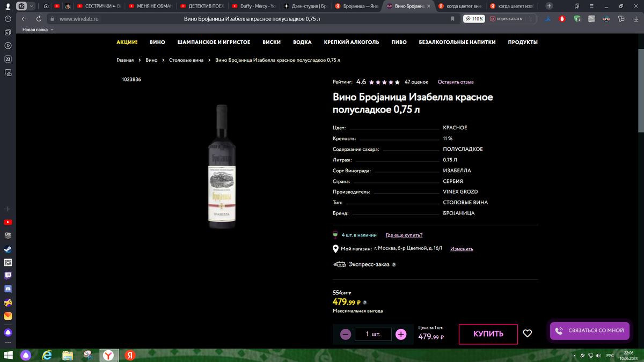
Task: Click the 'КУПИТЬ' button
Action: tap(488, 334)
